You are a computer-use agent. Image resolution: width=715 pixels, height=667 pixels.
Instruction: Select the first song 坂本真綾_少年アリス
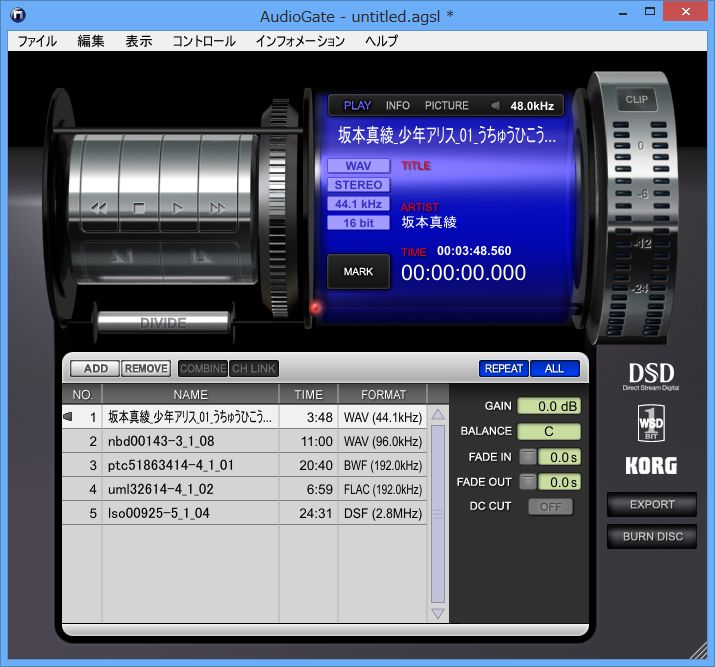point(244,417)
